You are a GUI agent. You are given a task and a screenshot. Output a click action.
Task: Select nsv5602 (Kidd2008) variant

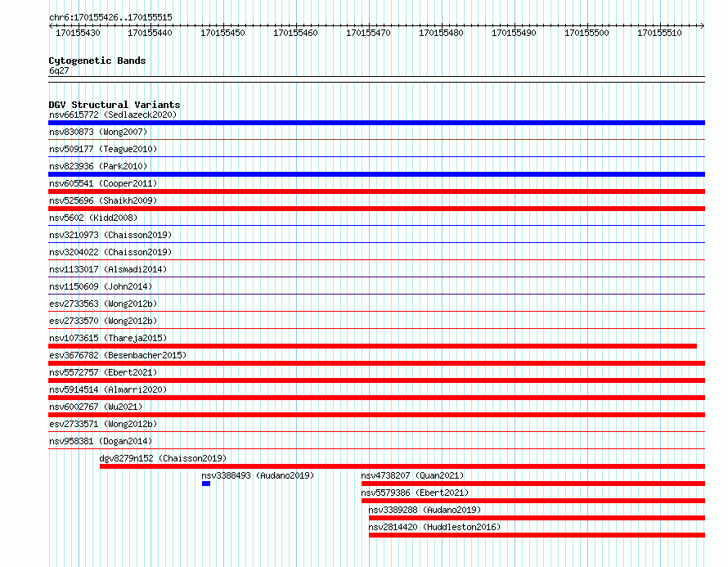tap(93, 218)
